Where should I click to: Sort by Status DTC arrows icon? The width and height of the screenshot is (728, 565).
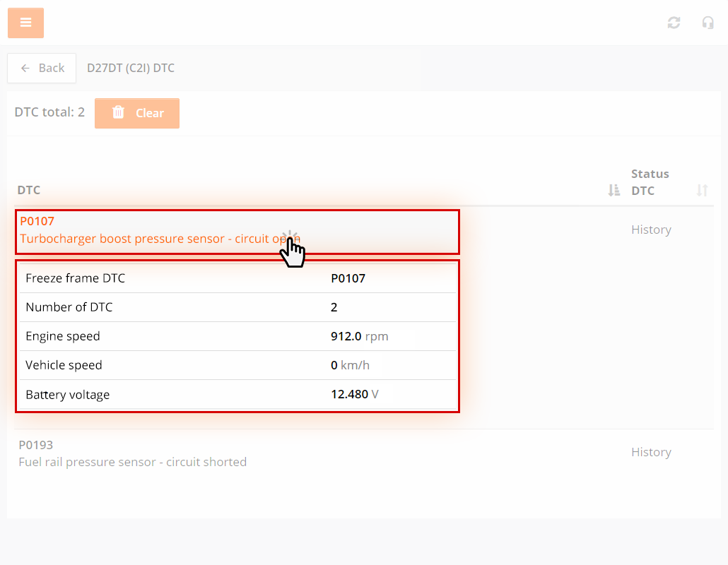702,190
